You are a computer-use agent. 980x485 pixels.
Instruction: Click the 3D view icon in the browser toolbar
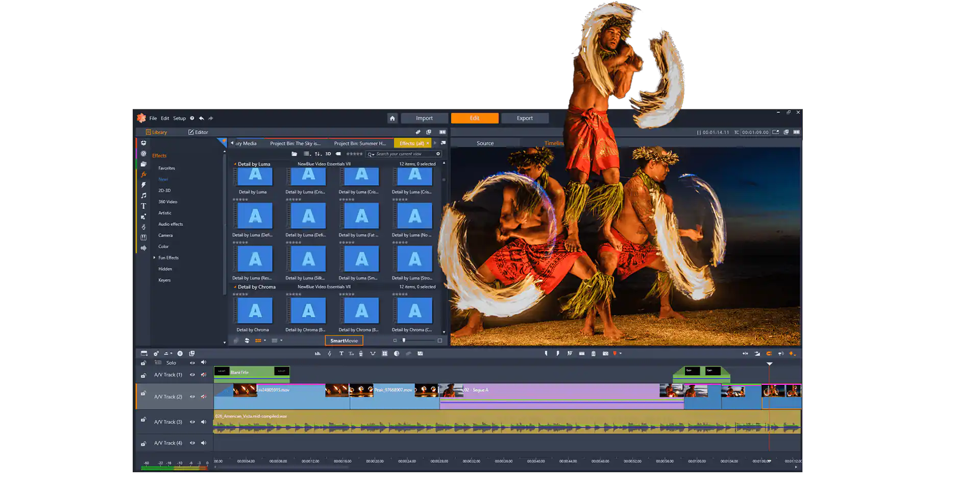(327, 154)
